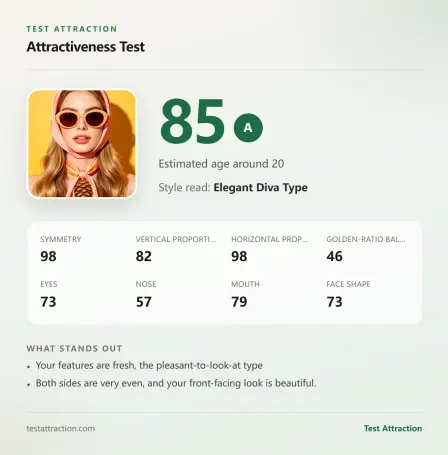The height and width of the screenshot is (455, 448).
Task: Click the Nose score 57
Action: 144,302
